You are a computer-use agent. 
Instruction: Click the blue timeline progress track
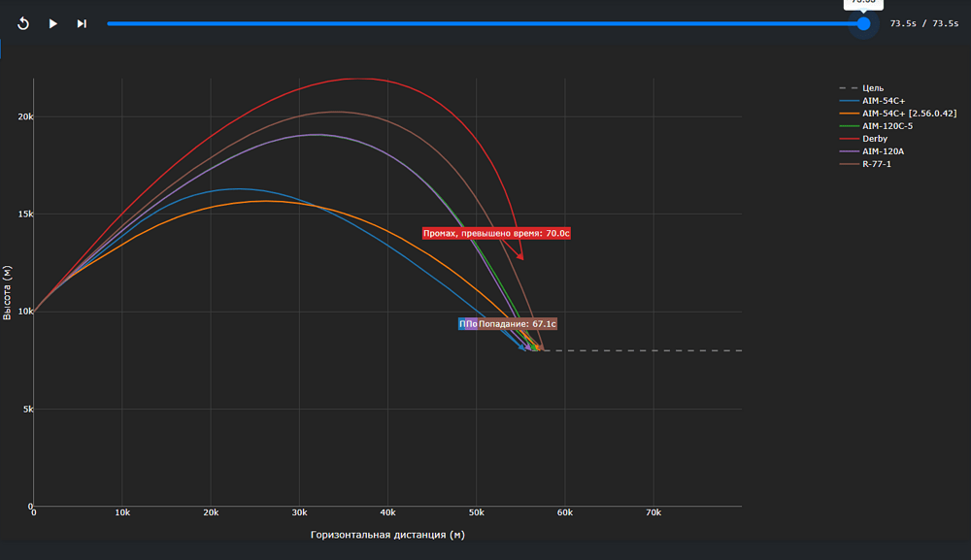(x=485, y=23)
